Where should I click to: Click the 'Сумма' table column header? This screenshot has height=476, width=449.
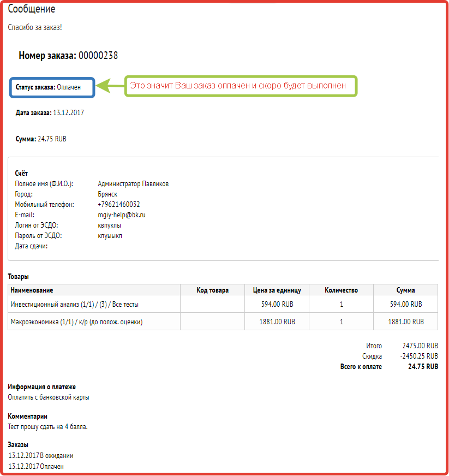coord(405,290)
